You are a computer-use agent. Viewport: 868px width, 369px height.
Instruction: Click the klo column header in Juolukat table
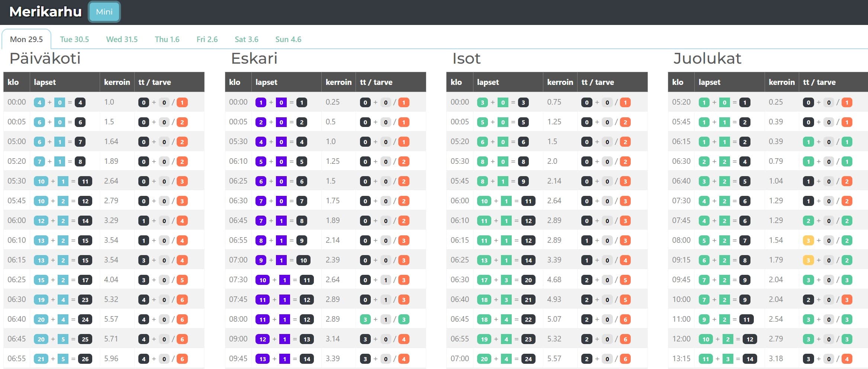point(678,82)
